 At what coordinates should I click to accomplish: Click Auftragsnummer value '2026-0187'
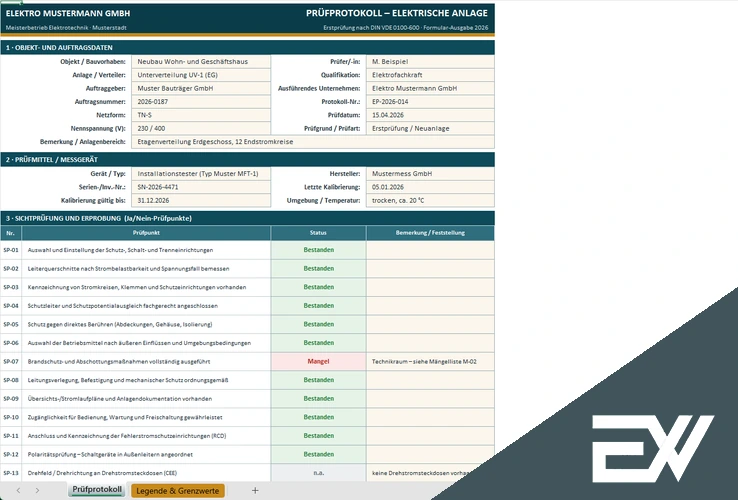[201, 102]
